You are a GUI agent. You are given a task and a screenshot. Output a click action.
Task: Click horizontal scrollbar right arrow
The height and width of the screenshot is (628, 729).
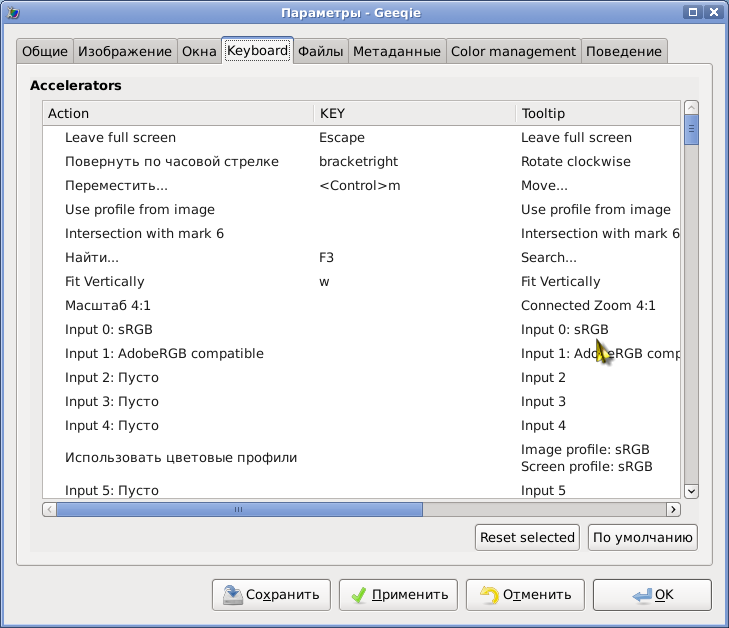673,509
